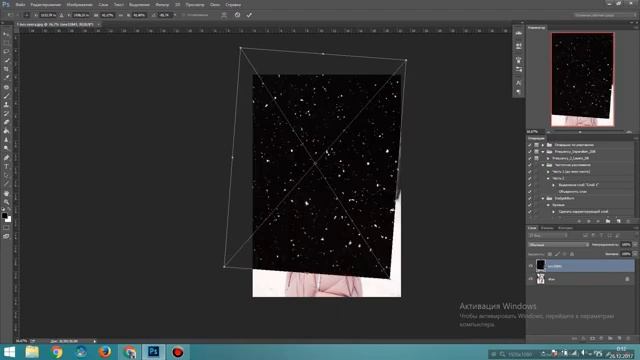This screenshot has height=360, width=640.
Task: Select the Magic Wand tool
Action: (6, 60)
